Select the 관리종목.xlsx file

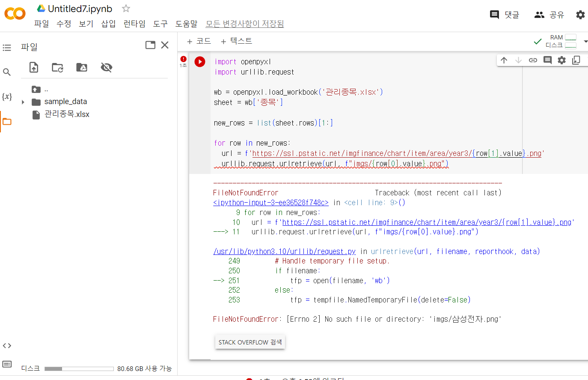point(67,114)
